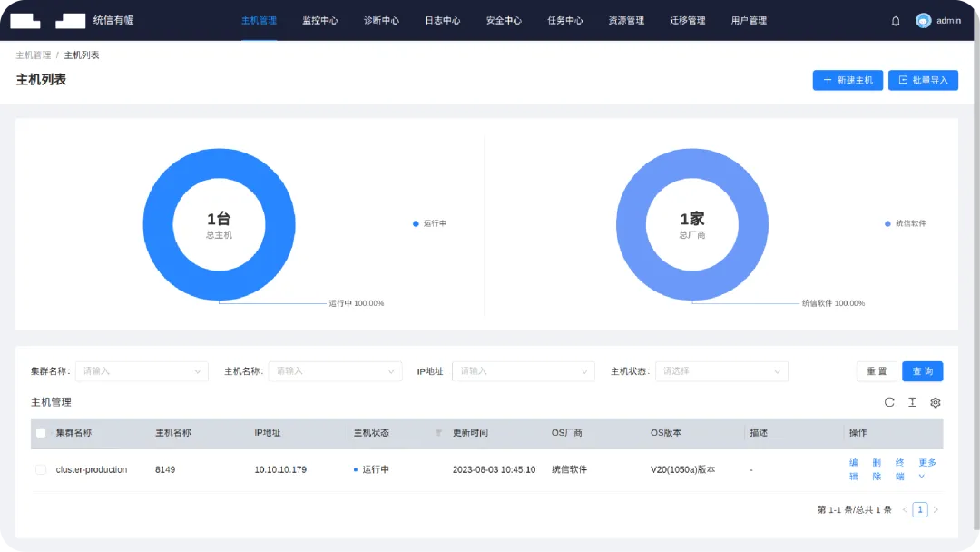Viewport: 980px width, 552px height.
Task: Click the host name 8149 cell
Action: pos(165,469)
